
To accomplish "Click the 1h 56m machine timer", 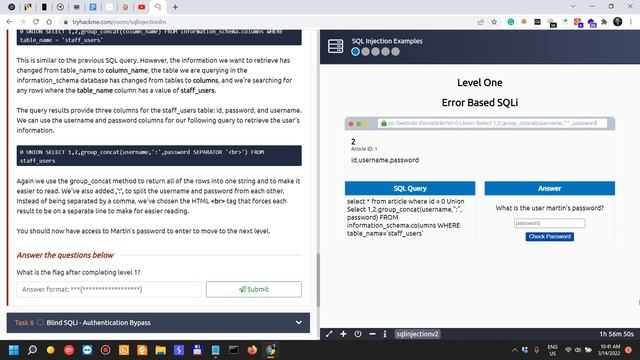I will point(616,334).
